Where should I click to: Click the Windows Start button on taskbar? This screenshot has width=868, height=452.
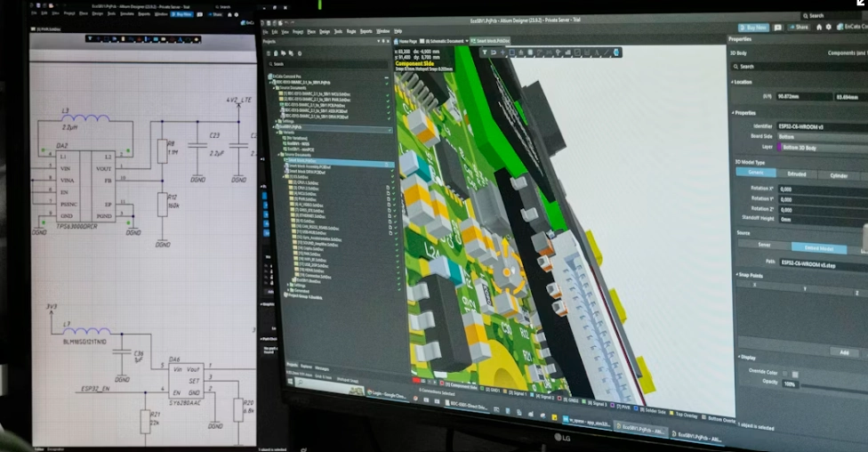point(290,382)
